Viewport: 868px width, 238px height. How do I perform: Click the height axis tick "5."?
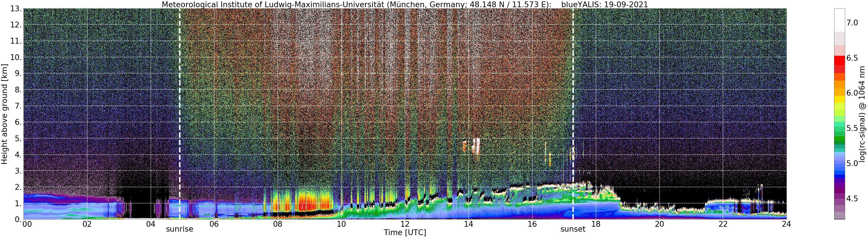coord(18,139)
